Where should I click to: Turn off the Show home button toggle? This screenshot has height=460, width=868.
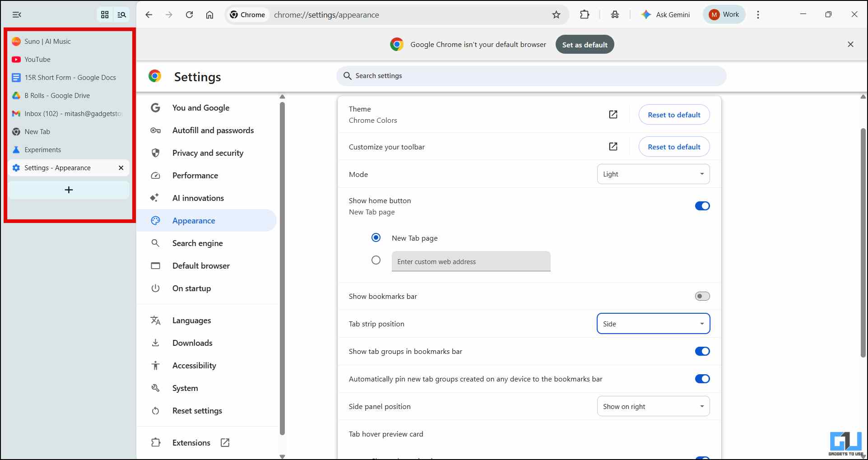pyautogui.click(x=702, y=206)
